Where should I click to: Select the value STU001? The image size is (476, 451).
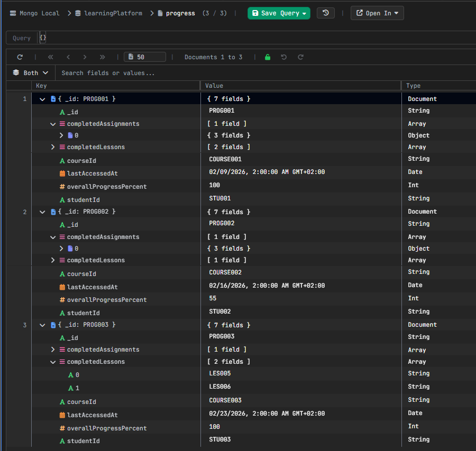pos(220,198)
